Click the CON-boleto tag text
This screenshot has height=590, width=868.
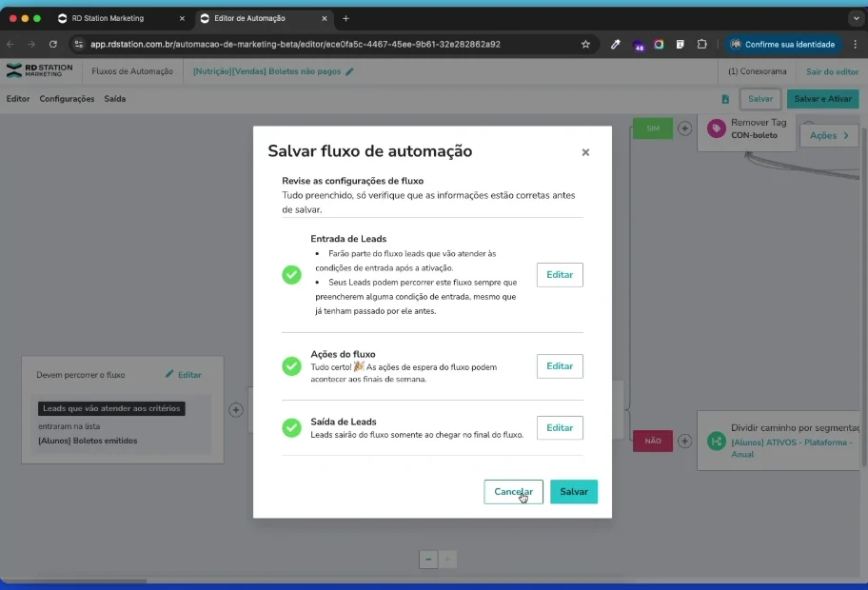[x=754, y=135]
